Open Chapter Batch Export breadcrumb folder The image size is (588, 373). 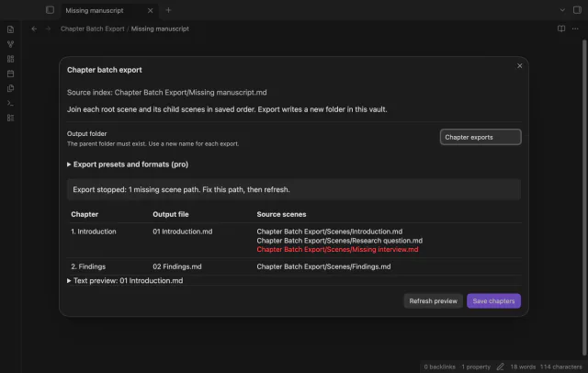tap(92, 28)
